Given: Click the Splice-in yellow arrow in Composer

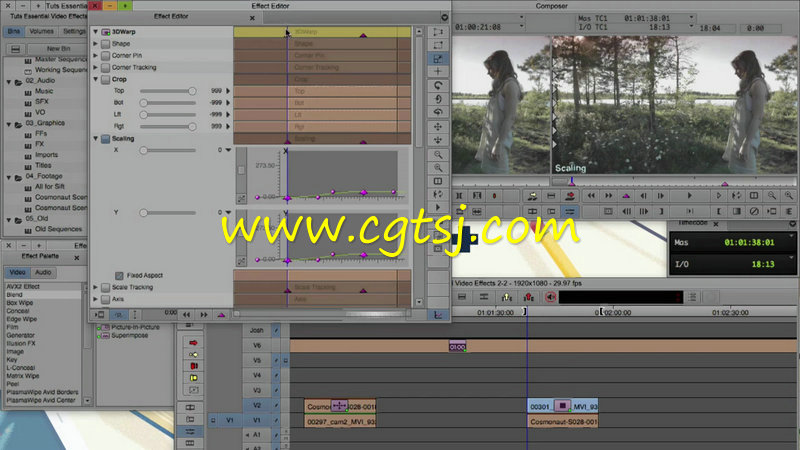Looking at the screenshot, I should 533,195.
